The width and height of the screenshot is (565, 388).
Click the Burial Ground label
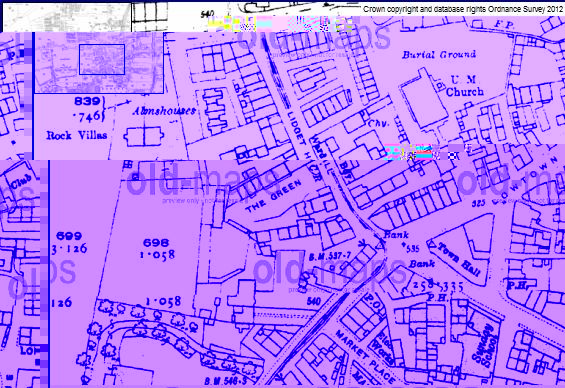tap(439, 55)
